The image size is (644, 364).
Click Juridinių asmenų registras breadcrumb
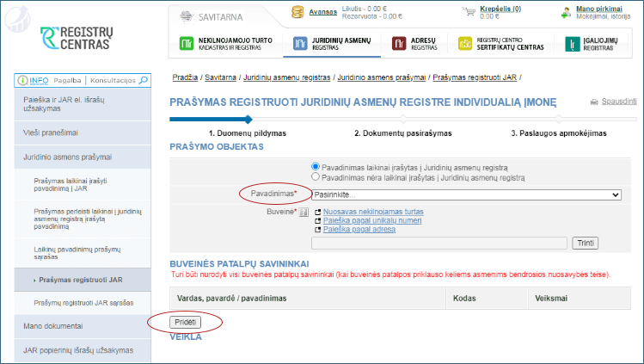tap(286, 77)
